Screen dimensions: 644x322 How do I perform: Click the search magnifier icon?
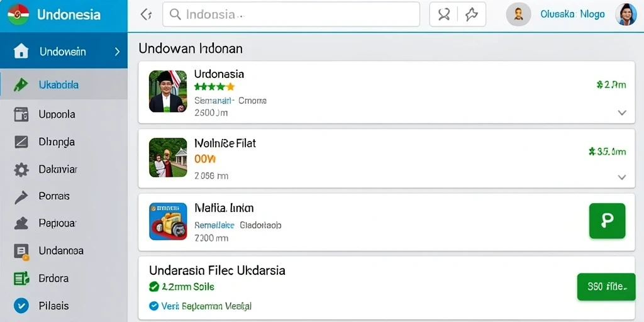(175, 14)
